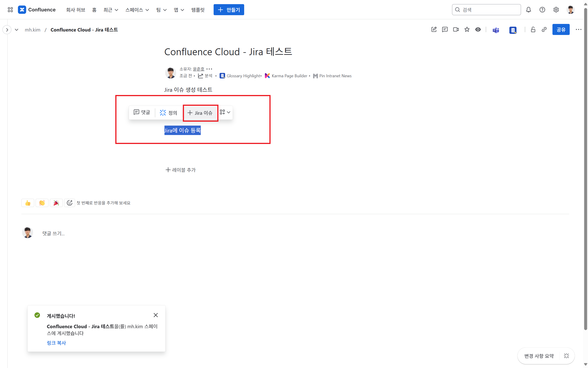Click 변경 사항 요약 button
The height and width of the screenshot is (368, 588).
click(x=539, y=356)
